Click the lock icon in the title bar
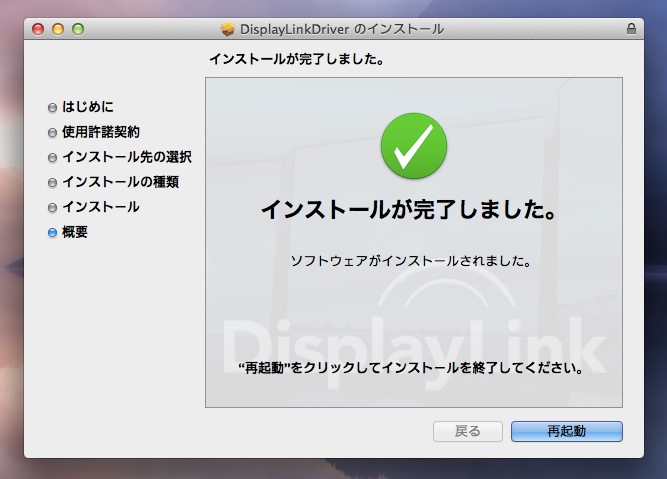The image size is (667, 479). point(631,29)
